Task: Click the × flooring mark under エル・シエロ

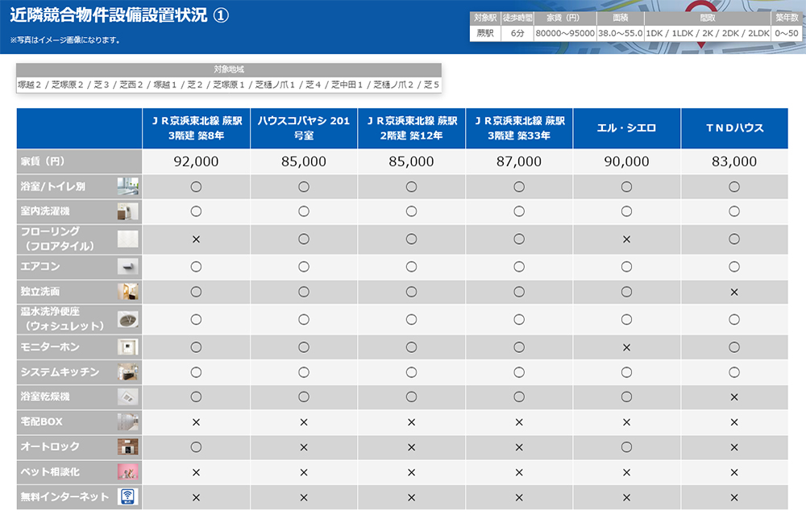Action: point(626,240)
